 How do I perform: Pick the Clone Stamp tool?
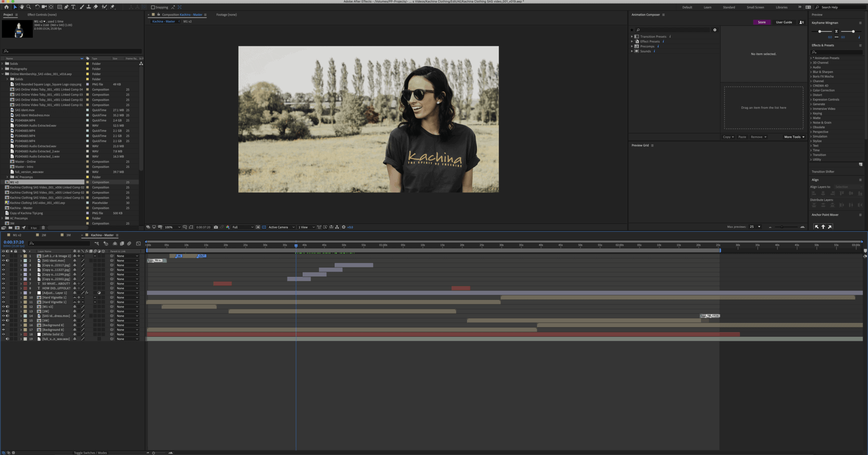pyautogui.click(x=89, y=7)
